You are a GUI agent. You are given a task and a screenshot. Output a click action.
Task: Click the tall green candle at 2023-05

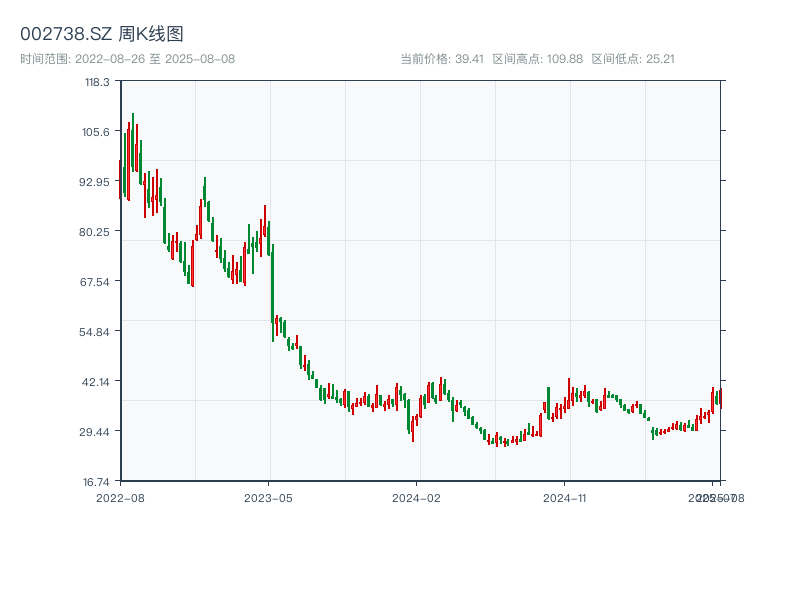(272, 292)
